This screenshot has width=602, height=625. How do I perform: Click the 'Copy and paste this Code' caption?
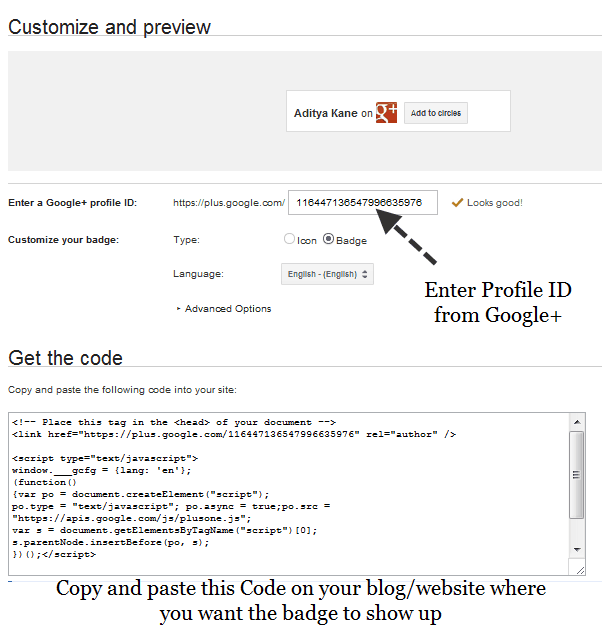tap(300, 600)
